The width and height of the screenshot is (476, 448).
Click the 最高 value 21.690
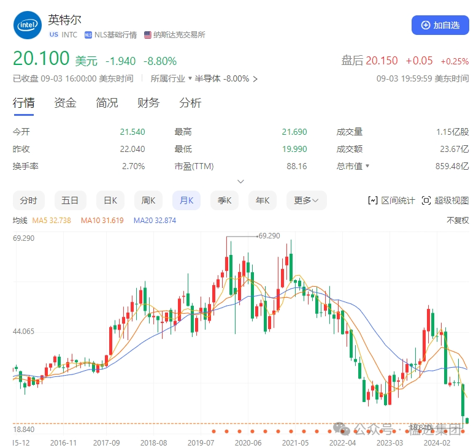pyautogui.click(x=294, y=132)
